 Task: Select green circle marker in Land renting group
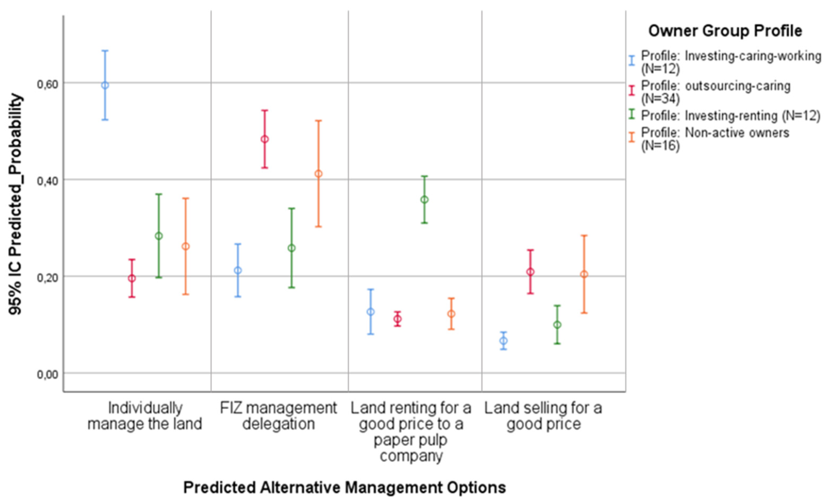point(424,200)
